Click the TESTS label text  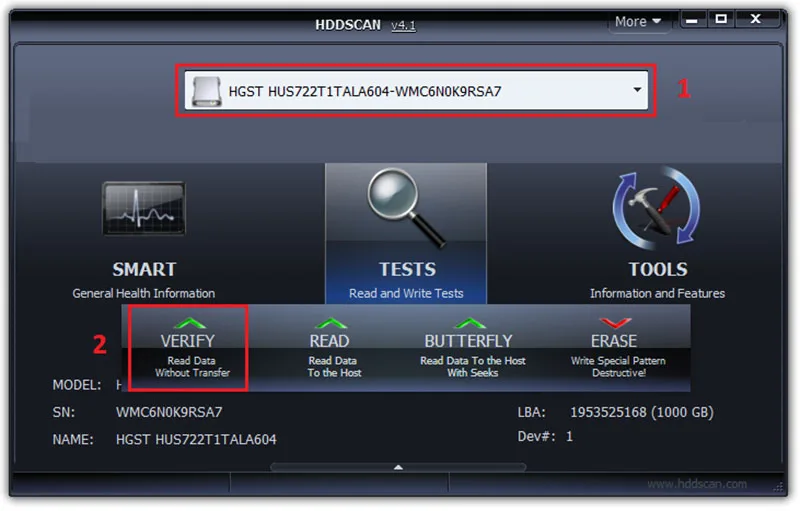[x=407, y=269]
